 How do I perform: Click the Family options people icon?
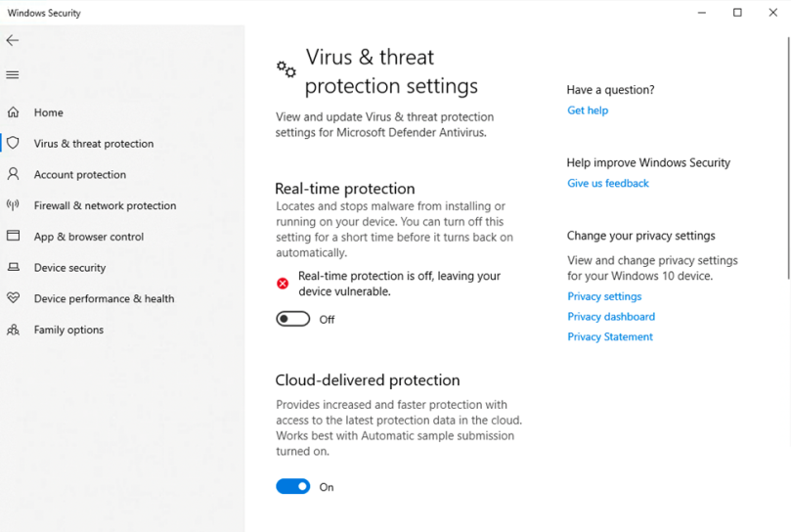tap(13, 330)
